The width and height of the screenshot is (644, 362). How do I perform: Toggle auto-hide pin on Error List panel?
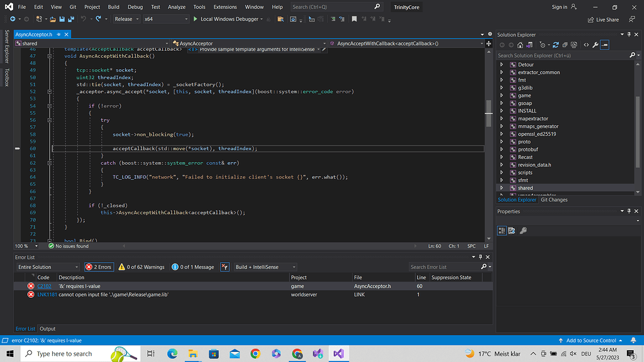(480, 257)
